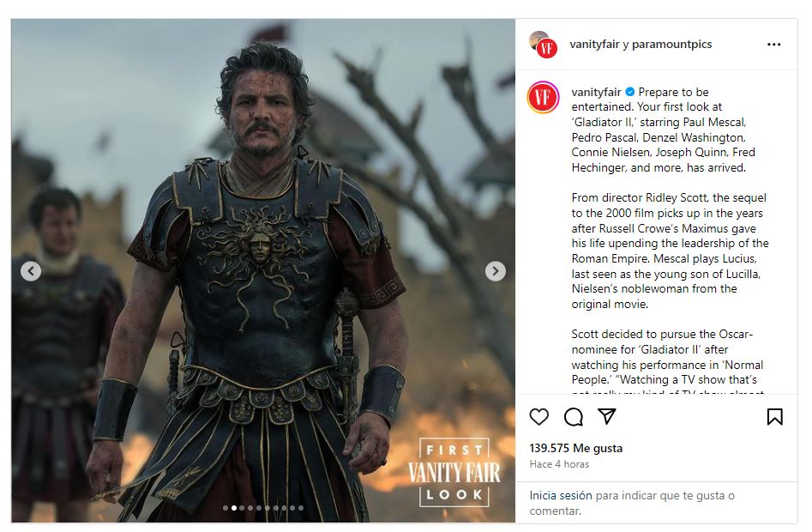Share the post via paper plane icon
The height and width of the screenshot is (532, 812).
[x=607, y=417]
